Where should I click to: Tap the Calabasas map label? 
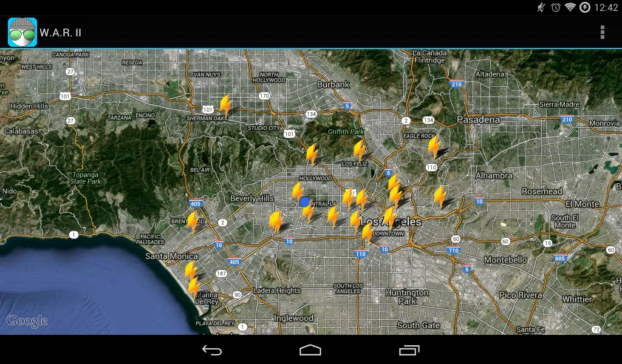pyautogui.click(x=21, y=131)
